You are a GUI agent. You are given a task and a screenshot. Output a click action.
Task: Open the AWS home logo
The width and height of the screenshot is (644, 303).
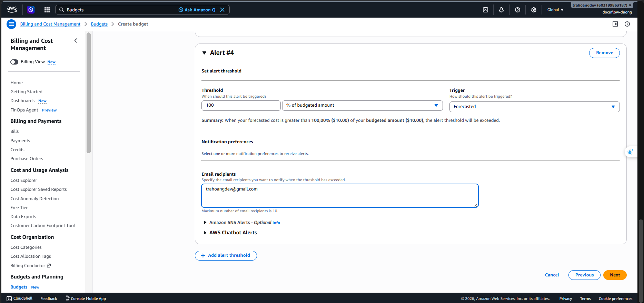[x=12, y=10]
